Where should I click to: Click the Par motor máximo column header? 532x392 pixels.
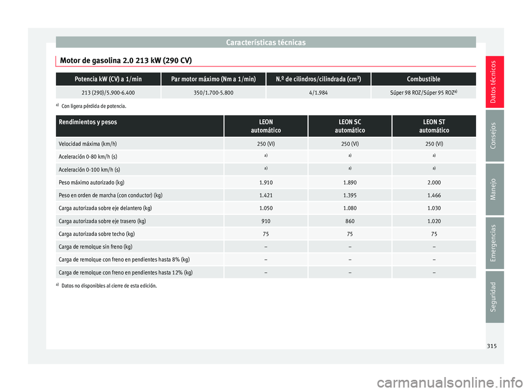pyautogui.click(x=213, y=79)
